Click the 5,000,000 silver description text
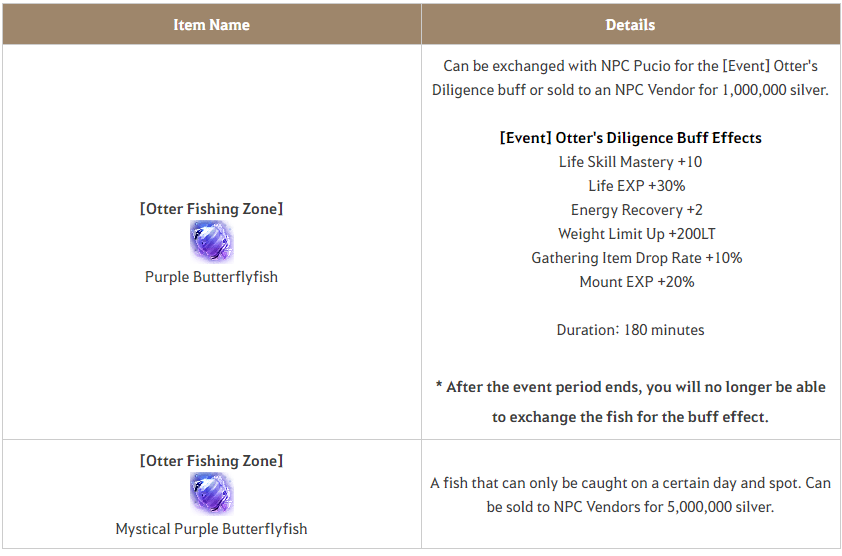Screen dimensions: 842x556 coord(630,495)
